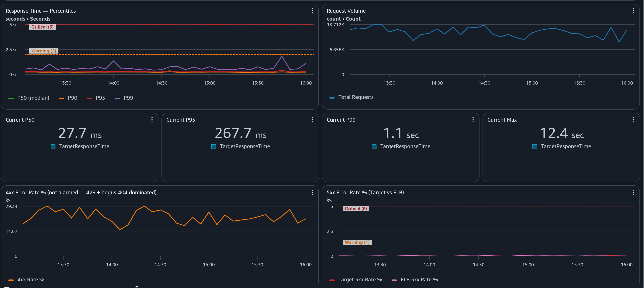
Task: Select the Critical (5) annotation in Response Time
Action: (x=42, y=27)
